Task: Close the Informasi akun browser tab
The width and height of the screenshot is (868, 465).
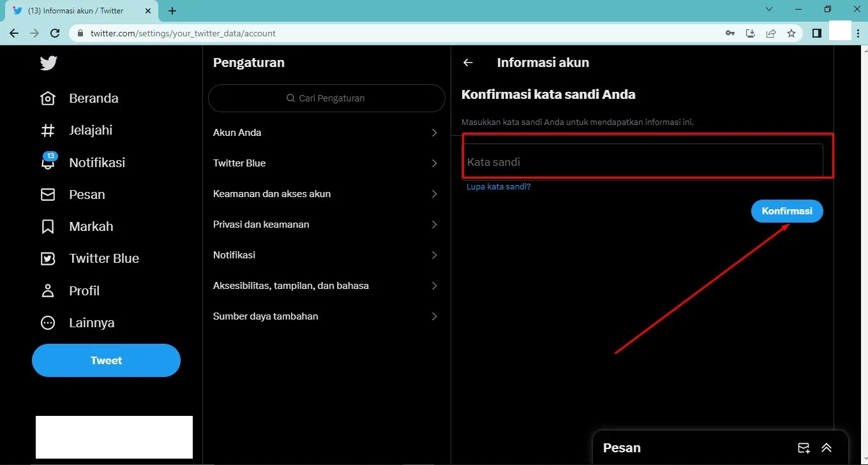Action: [149, 11]
